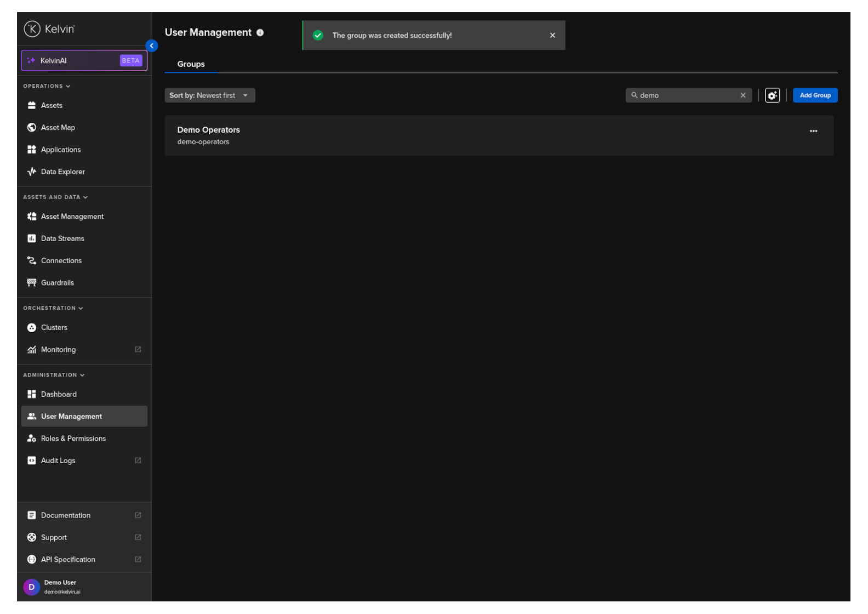Viewport: 868px width, 614px height.
Task: Switch to the Groups tab
Action: click(x=191, y=64)
